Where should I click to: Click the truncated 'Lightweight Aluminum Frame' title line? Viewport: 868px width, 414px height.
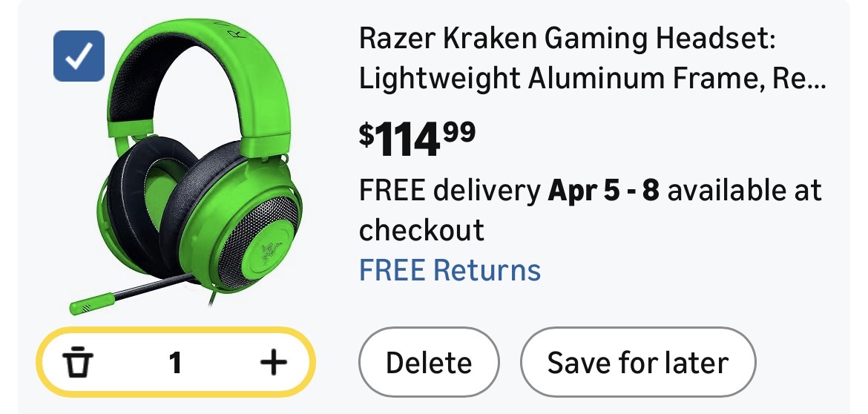coord(592,79)
